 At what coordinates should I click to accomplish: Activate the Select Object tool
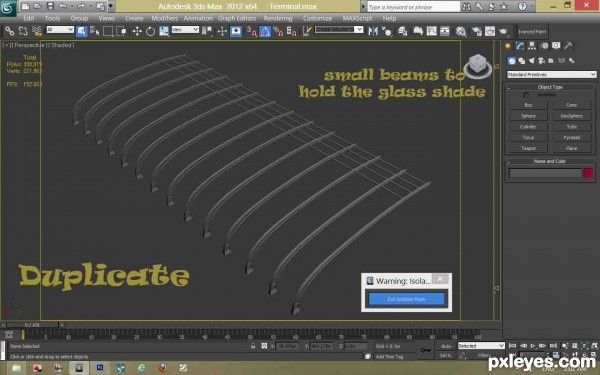pos(82,31)
